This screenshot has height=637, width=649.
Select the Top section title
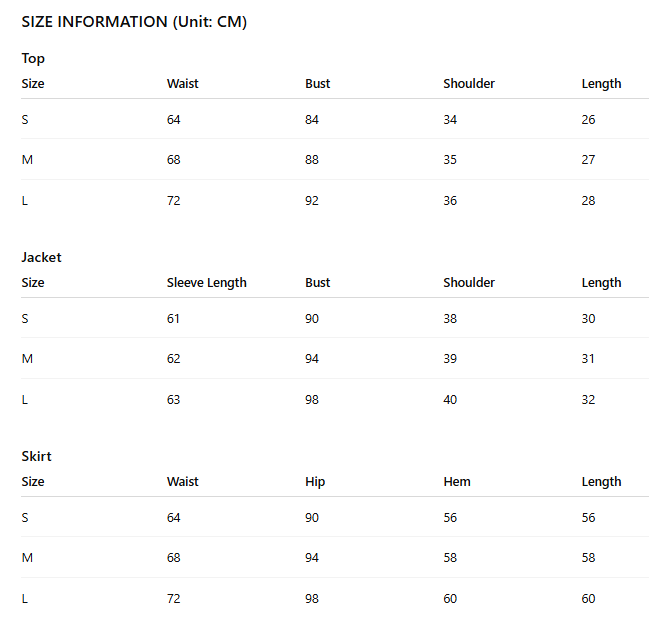pos(33,59)
